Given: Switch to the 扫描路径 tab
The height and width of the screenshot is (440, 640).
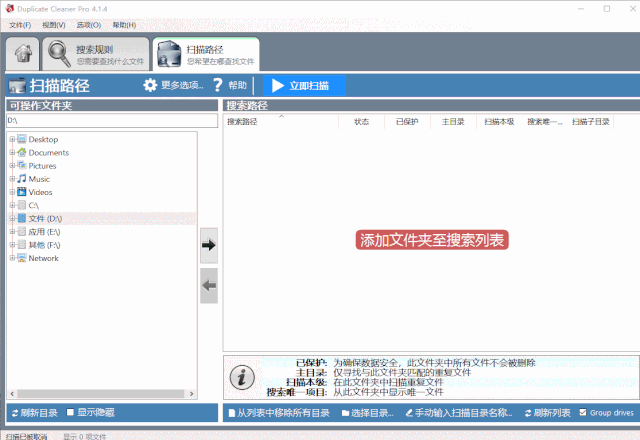Looking at the screenshot, I should click(x=206, y=54).
